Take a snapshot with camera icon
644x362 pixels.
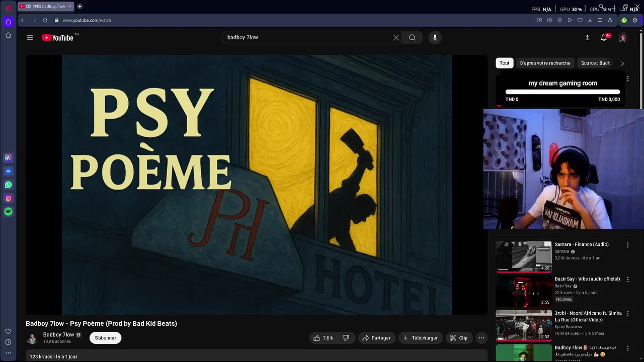550,20
